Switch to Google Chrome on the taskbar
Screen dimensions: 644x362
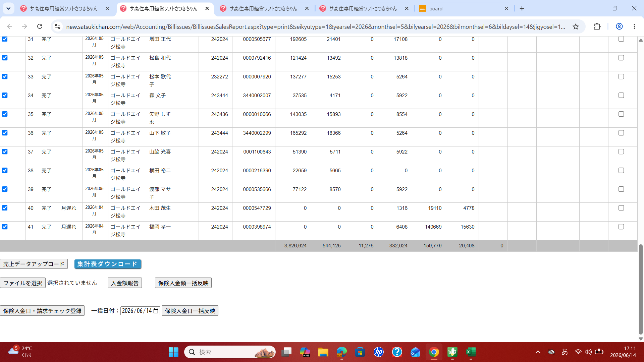tap(434, 352)
